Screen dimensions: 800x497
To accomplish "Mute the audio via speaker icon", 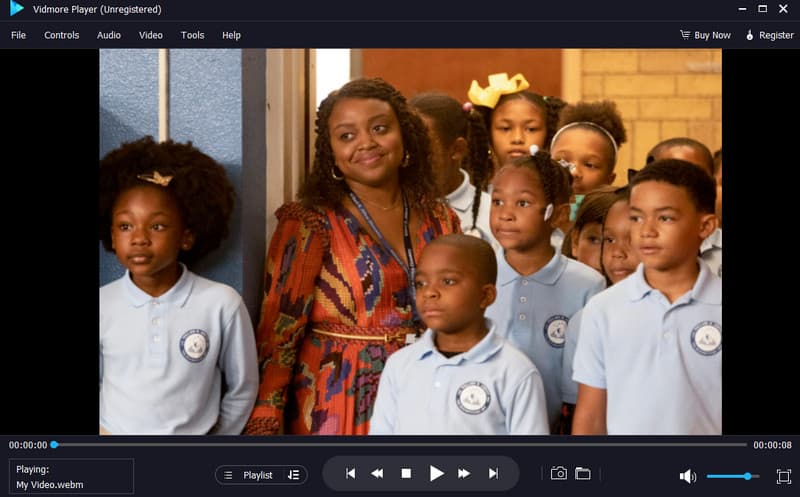I will [x=688, y=476].
